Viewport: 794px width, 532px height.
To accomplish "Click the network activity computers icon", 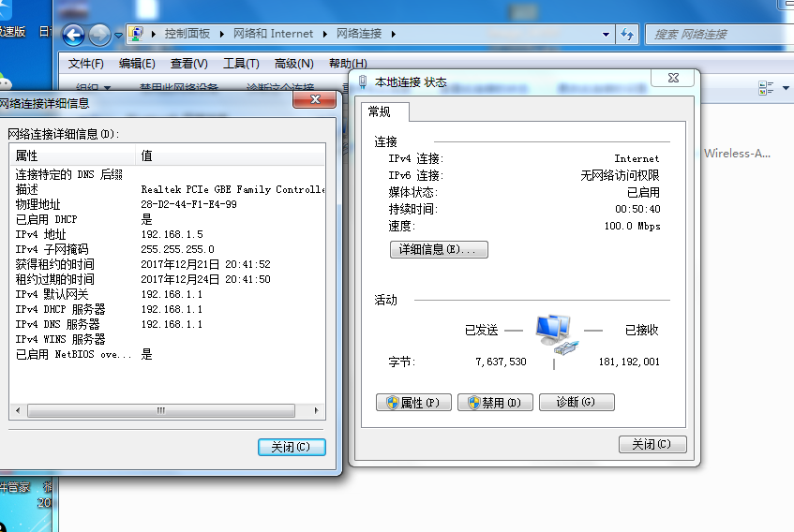I will (557, 334).
